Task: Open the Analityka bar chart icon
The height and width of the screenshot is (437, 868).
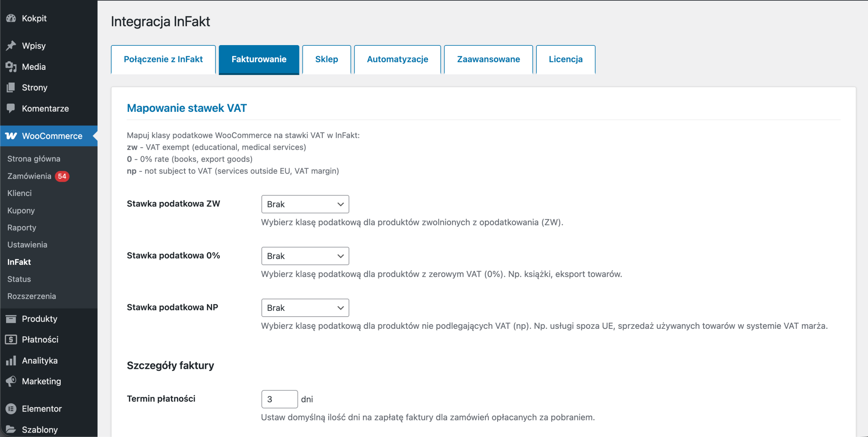Action: pos(11,360)
